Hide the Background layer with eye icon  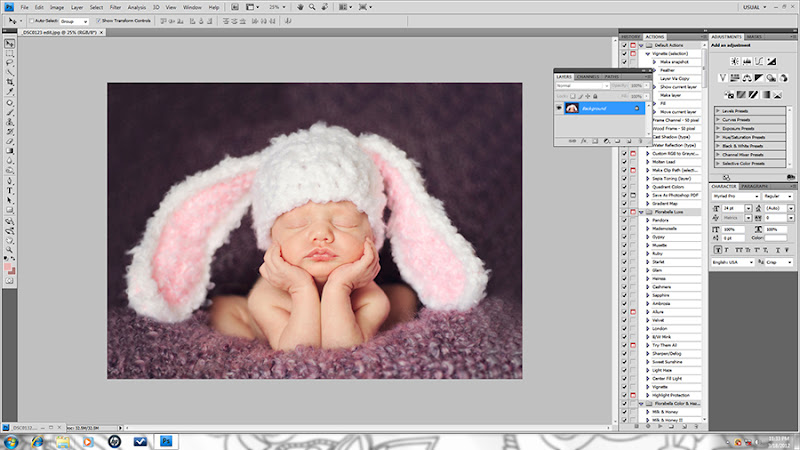click(x=559, y=108)
